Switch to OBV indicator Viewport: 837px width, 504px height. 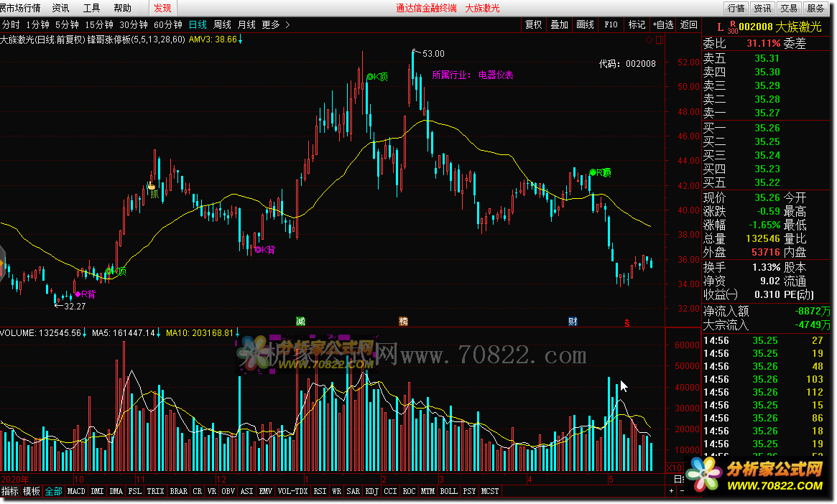coord(228,491)
